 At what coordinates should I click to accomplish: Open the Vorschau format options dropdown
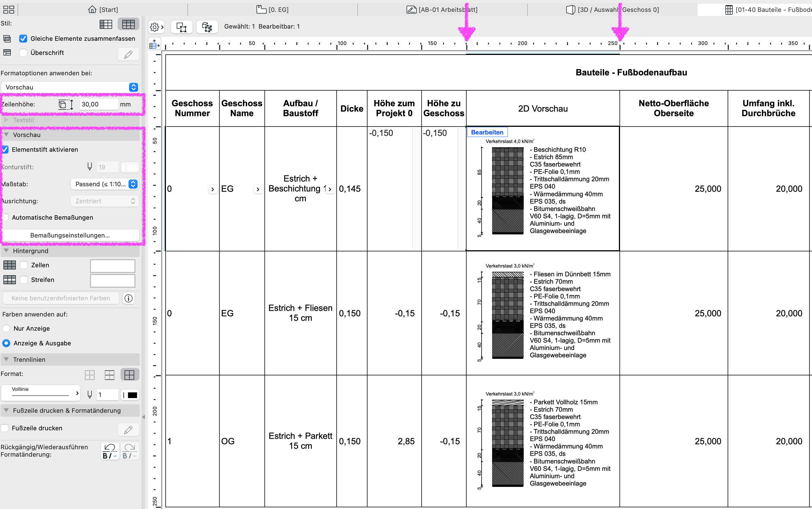click(70, 87)
